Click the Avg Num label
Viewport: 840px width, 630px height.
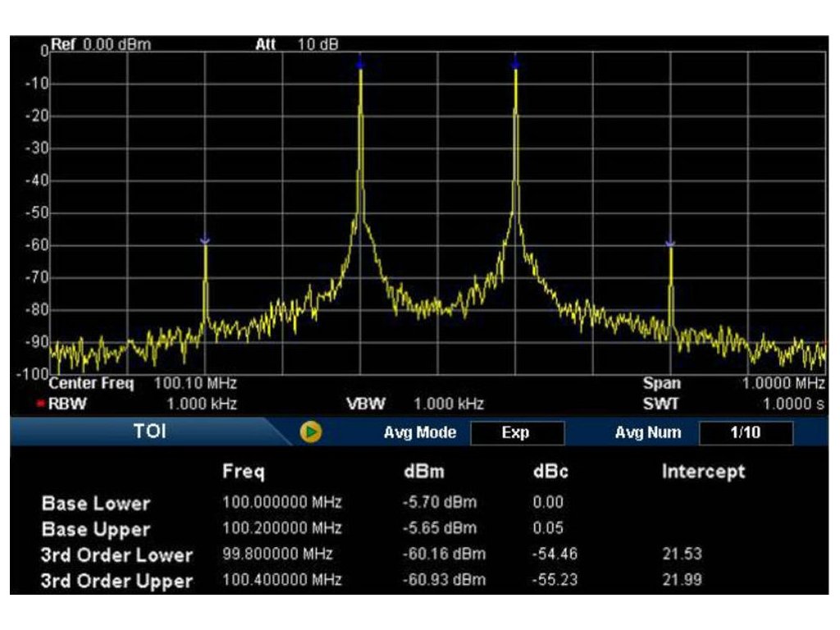(648, 433)
